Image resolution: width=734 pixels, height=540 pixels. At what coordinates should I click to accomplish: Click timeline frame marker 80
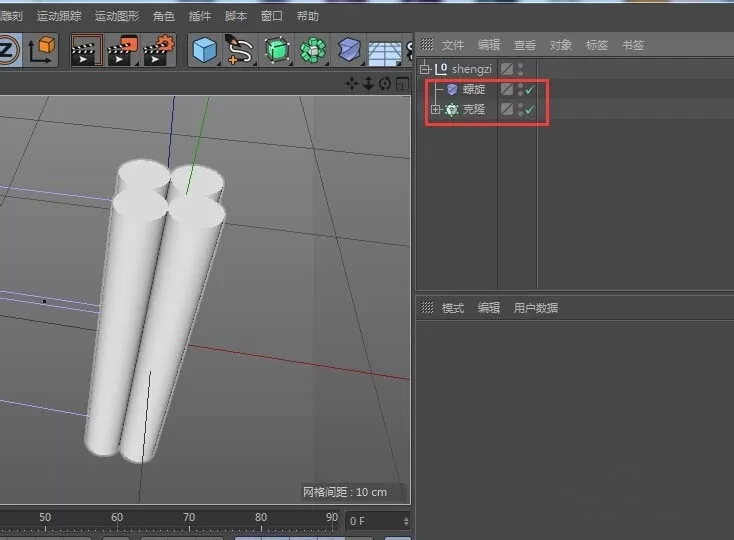[261, 517]
